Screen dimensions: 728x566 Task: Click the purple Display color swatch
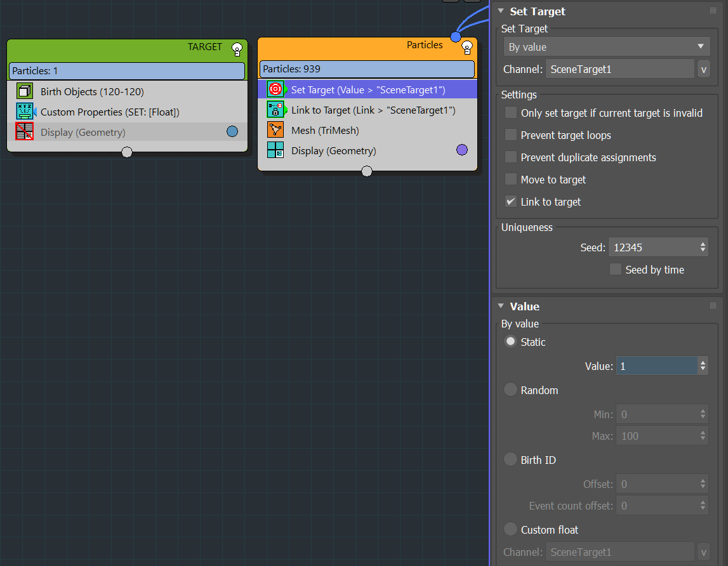462,150
